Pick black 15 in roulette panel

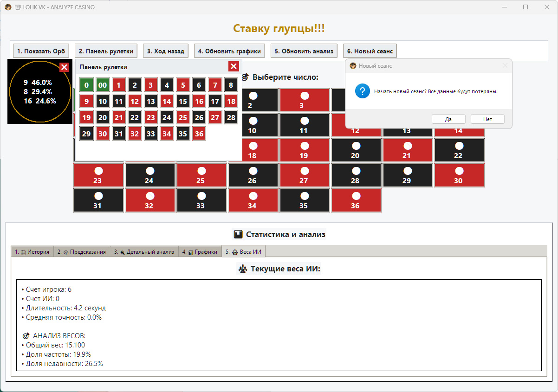point(183,101)
